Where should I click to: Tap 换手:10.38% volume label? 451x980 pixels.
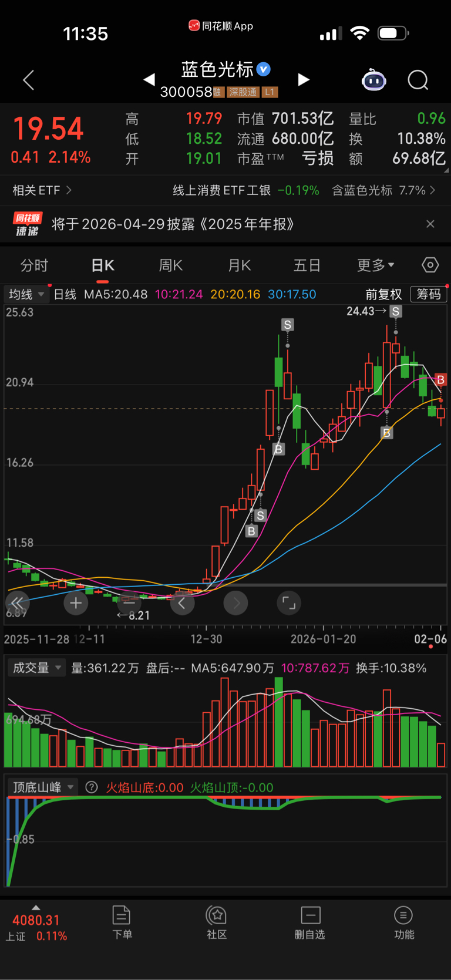point(391,668)
